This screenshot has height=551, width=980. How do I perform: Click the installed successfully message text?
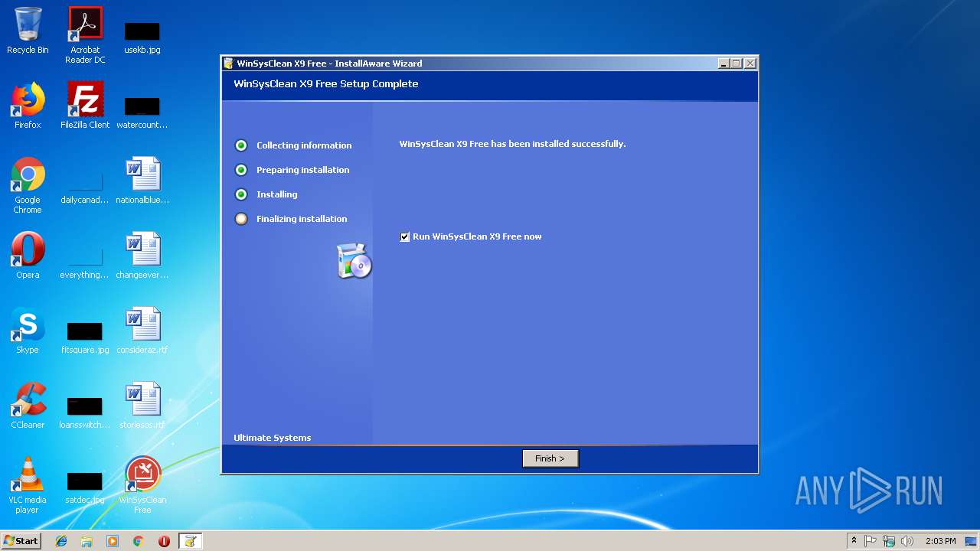pos(512,144)
